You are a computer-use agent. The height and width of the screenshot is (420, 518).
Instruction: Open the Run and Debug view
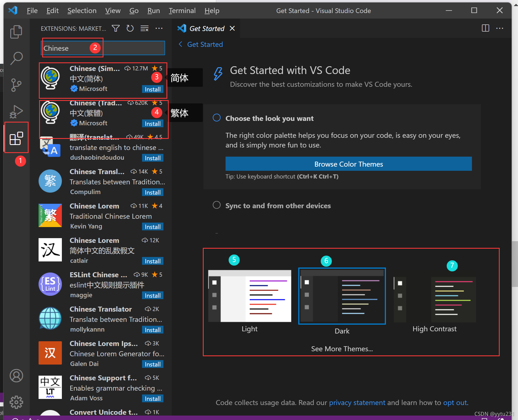(16, 111)
